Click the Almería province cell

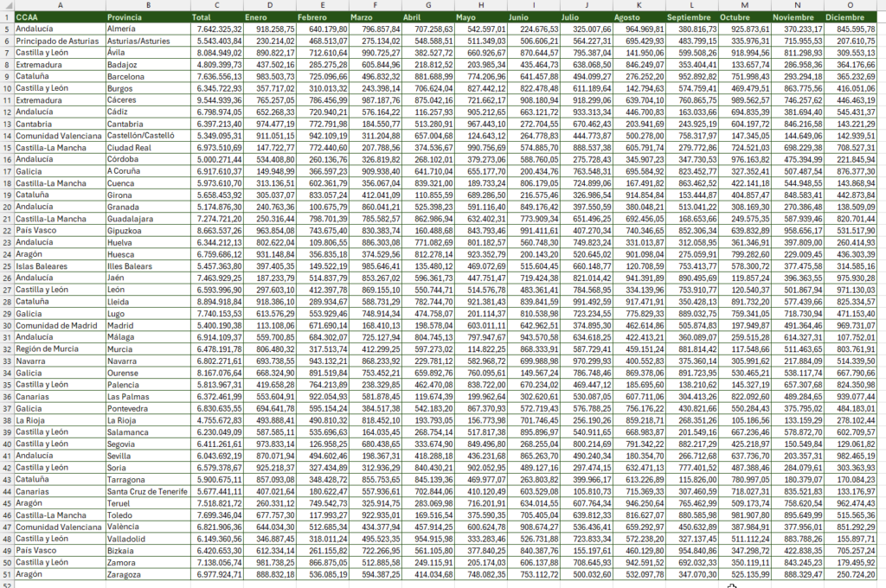pos(148,29)
